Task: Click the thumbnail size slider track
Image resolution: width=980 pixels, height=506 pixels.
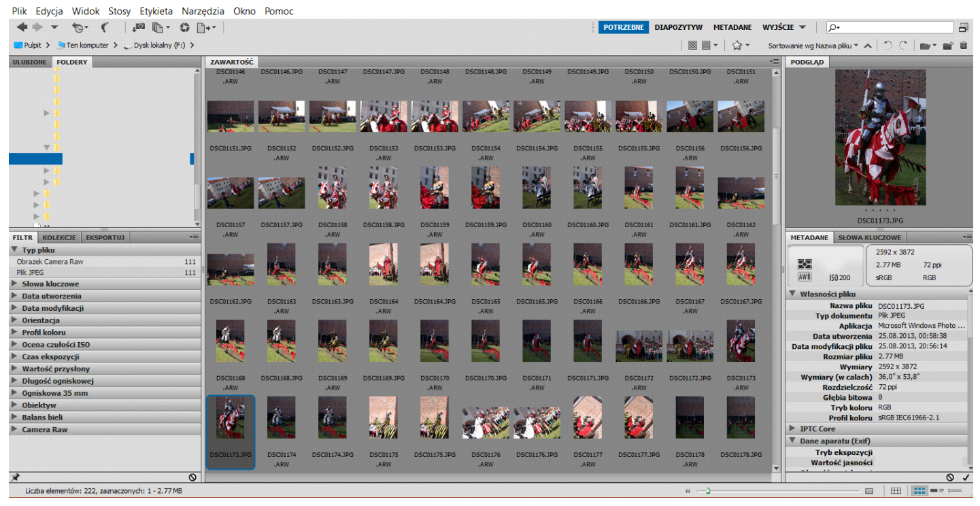Action: (782, 490)
